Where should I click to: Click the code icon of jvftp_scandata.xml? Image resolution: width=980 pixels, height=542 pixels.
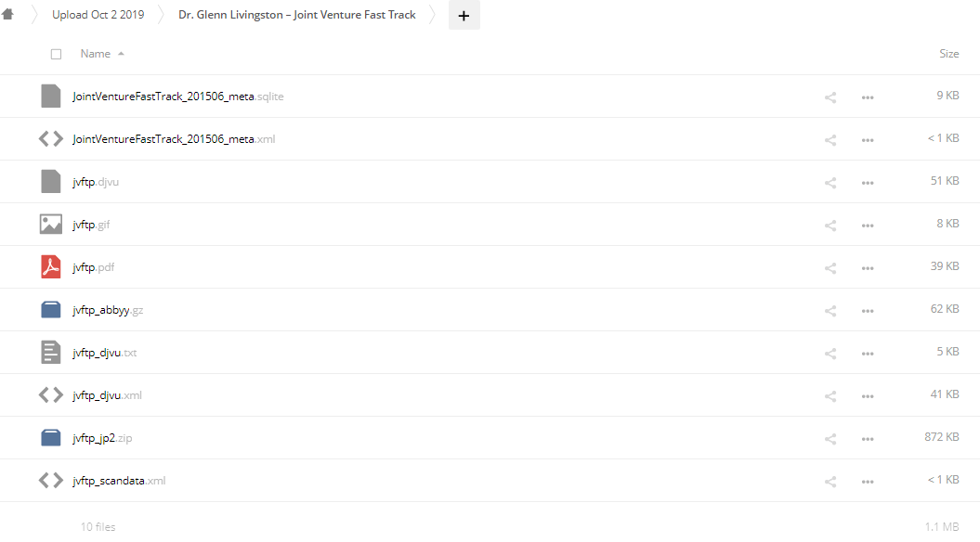pos(50,480)
